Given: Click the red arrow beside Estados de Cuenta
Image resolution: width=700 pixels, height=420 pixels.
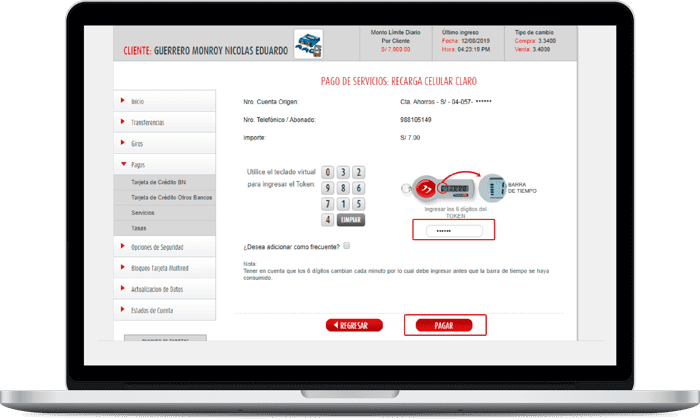Looking at the screenshot, I should [x=122, y=309].
